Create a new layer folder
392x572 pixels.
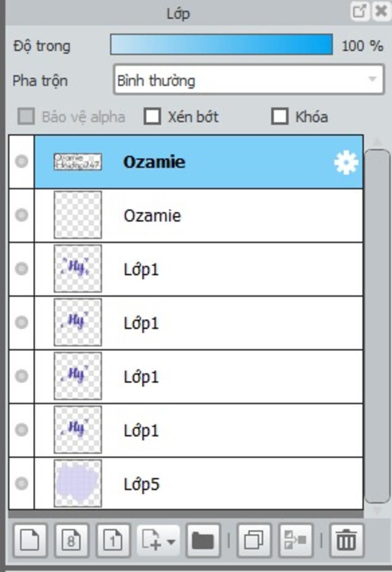coord(203,540)
